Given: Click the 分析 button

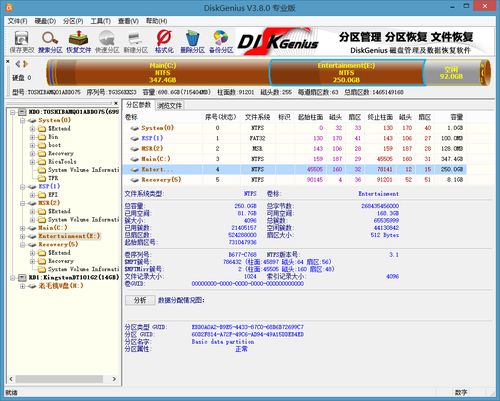Looking at the screenshot, I should (140, 300).
